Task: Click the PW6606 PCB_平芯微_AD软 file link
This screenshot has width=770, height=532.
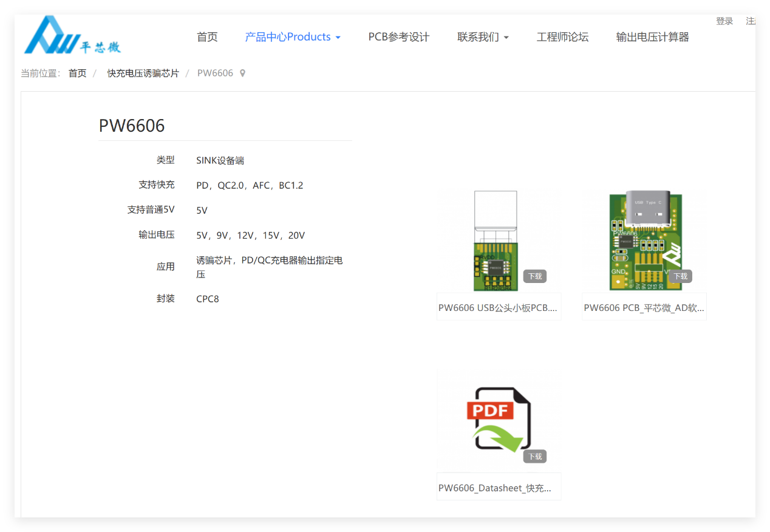Action: [644, 307]
